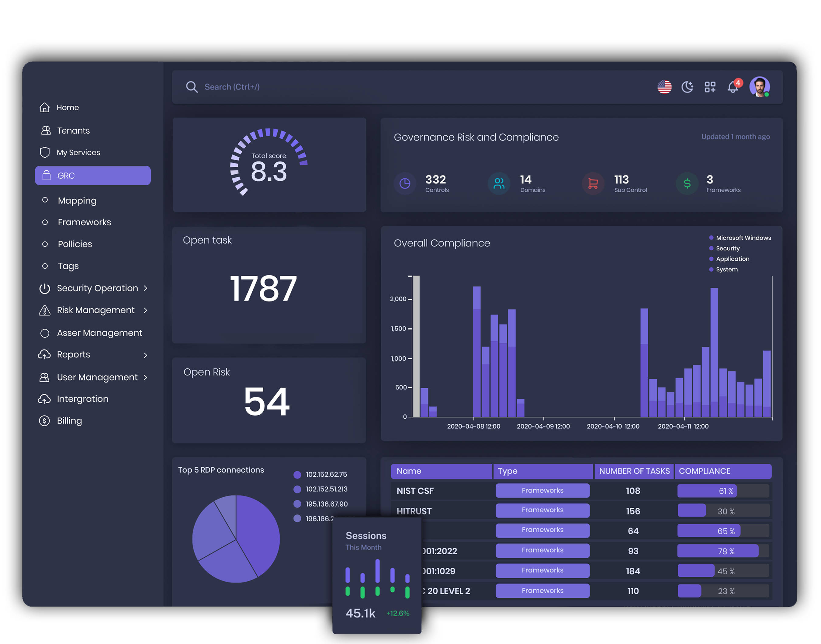Image resolution: width=821 pixels, height=644 pixels.
Task: Open the user profile avatar
Action: click(x=759, y=87)
